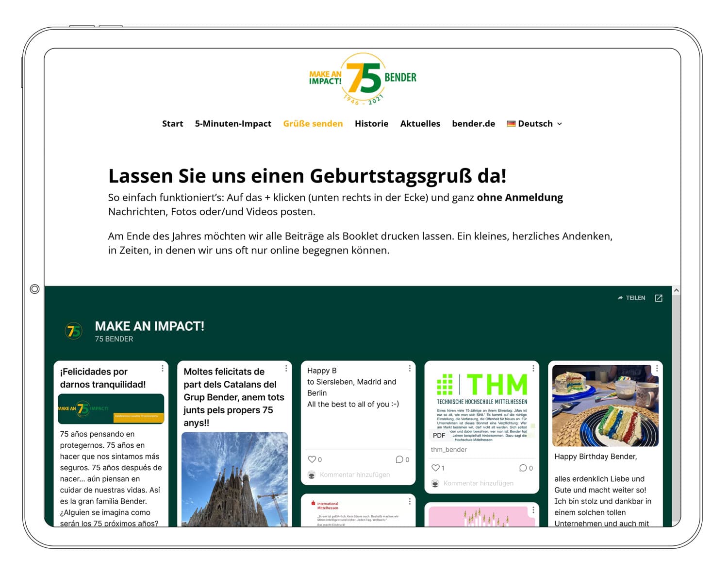Click the 75 Bender anniversary logo
Image resolution: width=728 pixels, height=576 pixels.
point(363,79)
